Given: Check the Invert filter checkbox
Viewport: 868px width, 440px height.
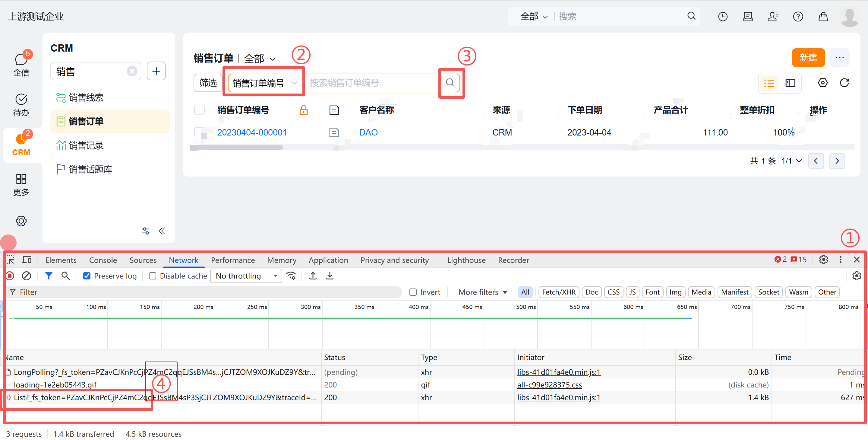Looking at the screenshot, I should [x=412, y=292].
